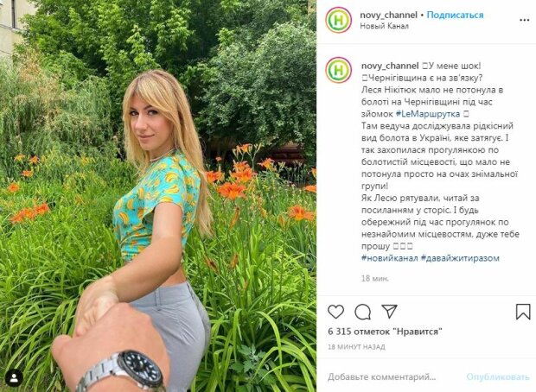Click the novy_channel avatar next to the caption
536x392 pixels.
tap(338, 70)
